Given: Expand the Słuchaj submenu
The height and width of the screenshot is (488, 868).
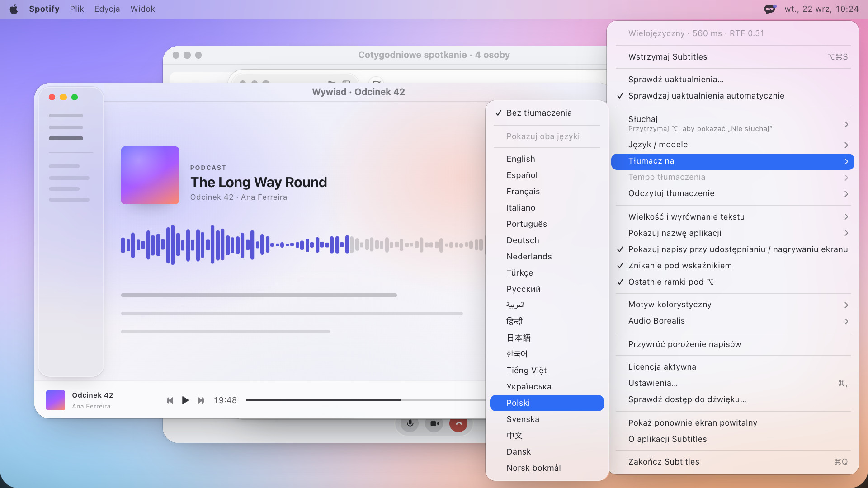Looking at the screenshot, I should click(732, 123).
